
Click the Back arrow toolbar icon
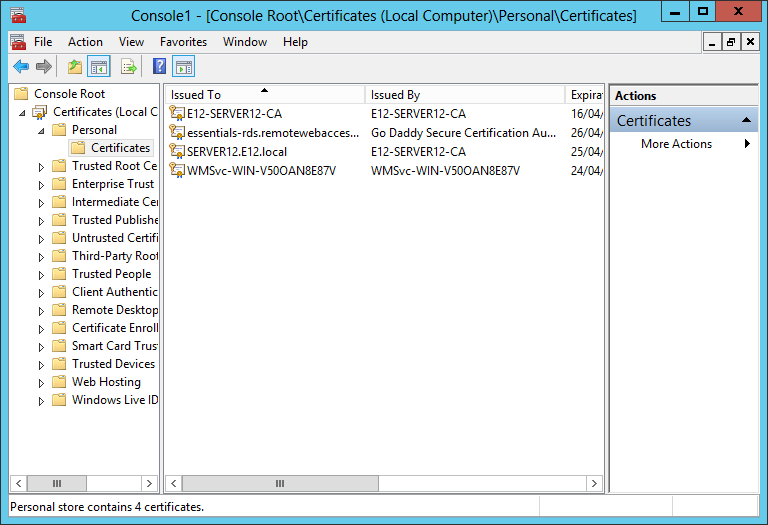(20, 67)
